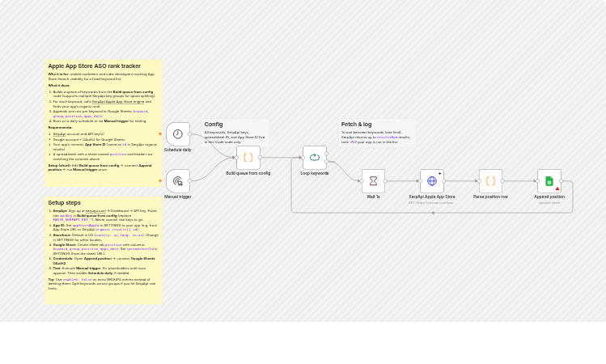The height and width of the screenshot is (364, 606).
Task: Click the "Parse position row" node label
Action: [x=490, y=197]
